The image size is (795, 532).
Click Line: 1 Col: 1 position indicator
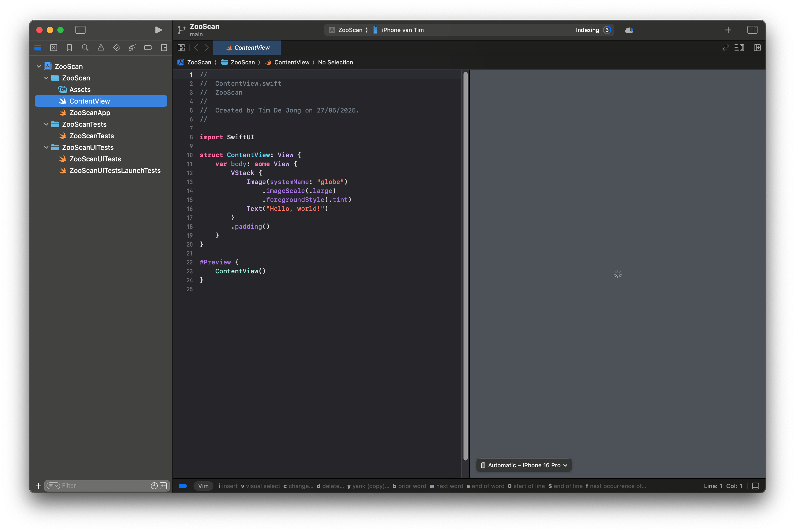723,486
